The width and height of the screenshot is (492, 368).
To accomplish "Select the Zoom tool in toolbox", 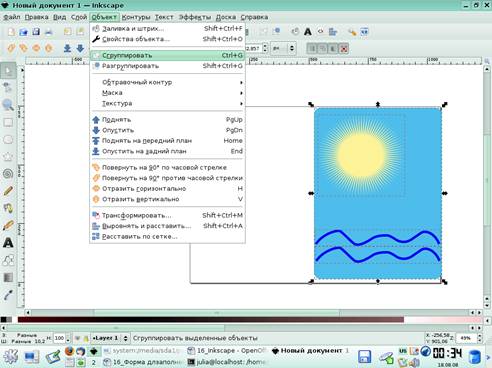I will click(x=8, y=105).
